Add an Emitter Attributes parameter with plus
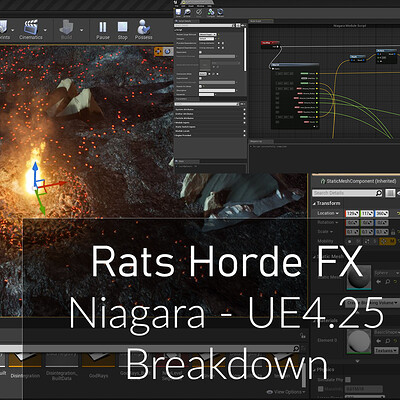The image size is (400, 400). (244, 114)
